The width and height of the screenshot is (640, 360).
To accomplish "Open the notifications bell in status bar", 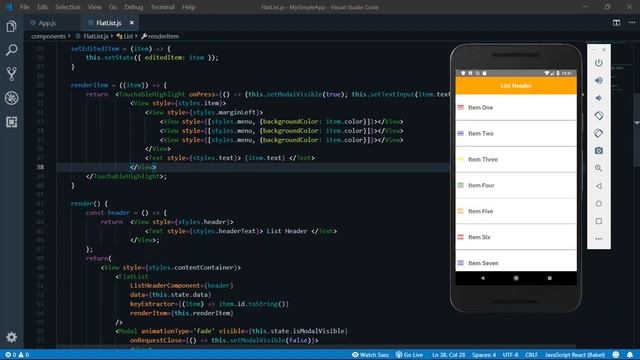I will point(630,355).
